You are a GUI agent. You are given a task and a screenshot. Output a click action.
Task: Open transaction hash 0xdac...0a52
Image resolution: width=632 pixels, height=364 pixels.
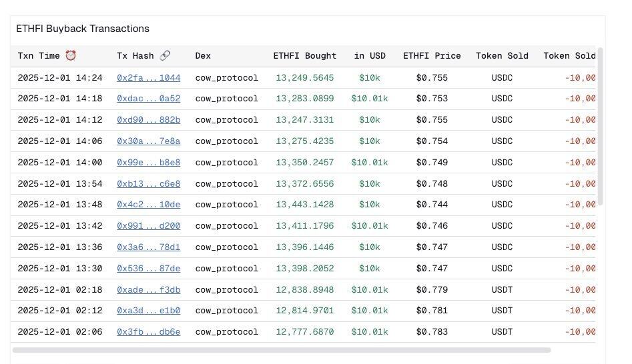[x=148, y=99]
